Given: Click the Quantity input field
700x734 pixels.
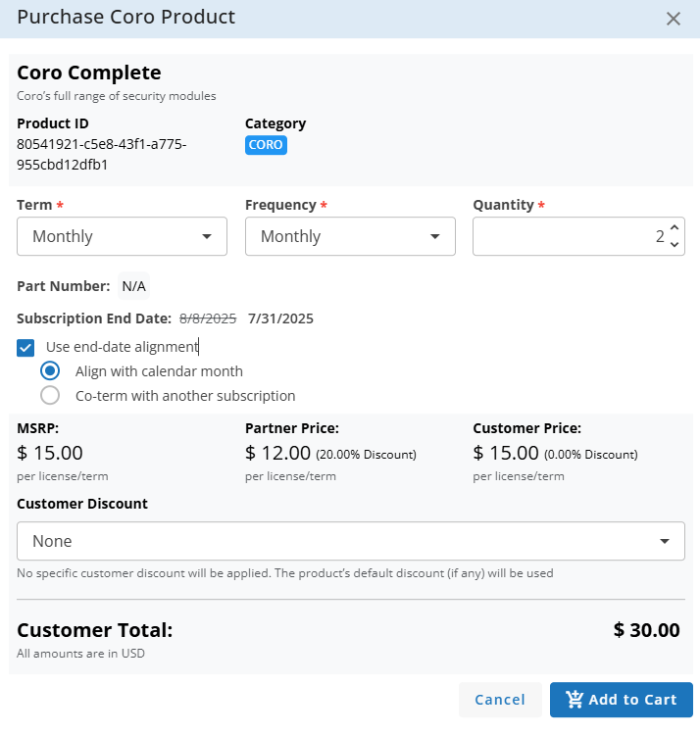Looking at the screenshot, I should click(x=578, y=236).
